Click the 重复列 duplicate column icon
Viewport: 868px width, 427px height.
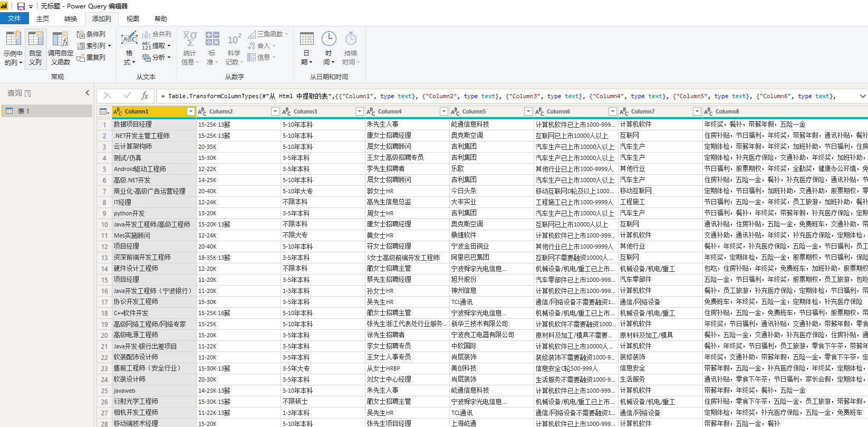[81, 58]
